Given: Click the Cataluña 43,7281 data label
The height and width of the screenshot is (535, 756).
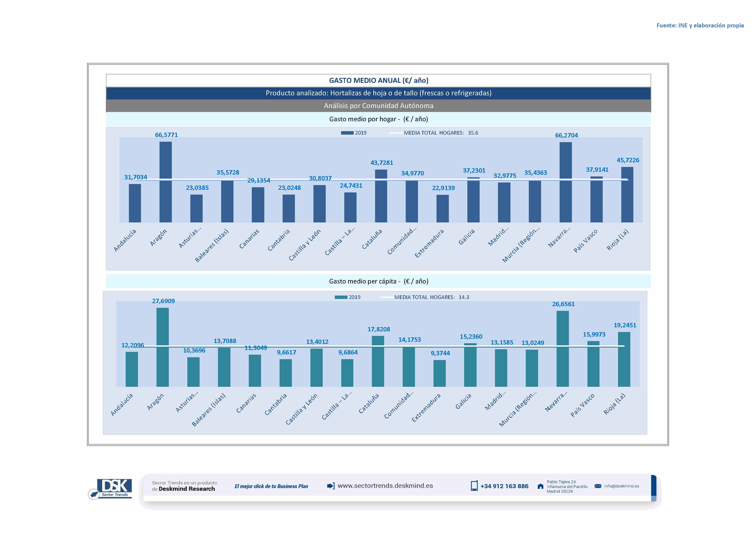Looking at the screenshot, I should (382, 163).
